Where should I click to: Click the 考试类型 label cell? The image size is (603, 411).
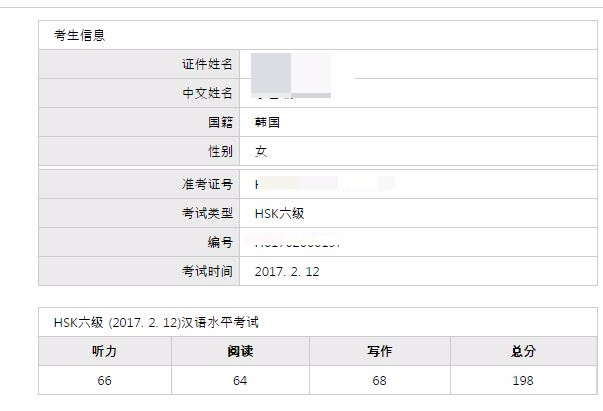pos(139,213)
